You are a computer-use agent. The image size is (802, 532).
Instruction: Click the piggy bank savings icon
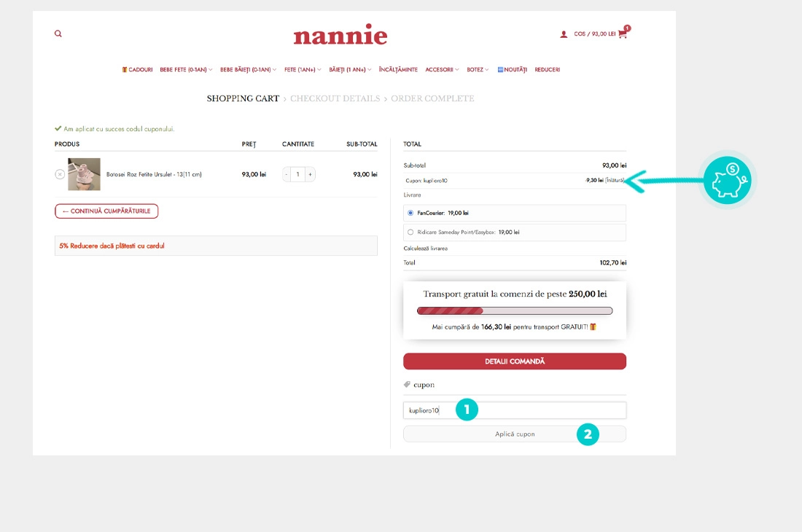[728, 181]
